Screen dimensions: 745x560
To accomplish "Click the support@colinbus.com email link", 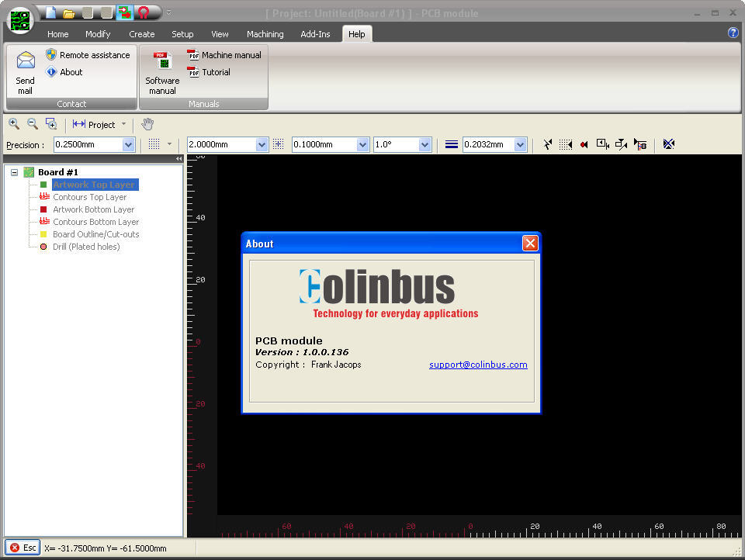I will click(478, 365).
